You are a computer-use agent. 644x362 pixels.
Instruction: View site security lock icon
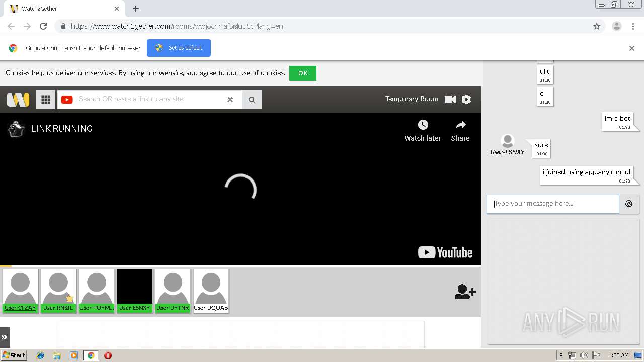(63, 26)
